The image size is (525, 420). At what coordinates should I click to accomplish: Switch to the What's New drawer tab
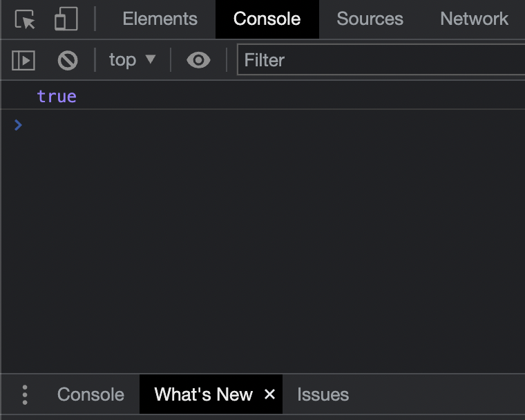coord(203,394)
